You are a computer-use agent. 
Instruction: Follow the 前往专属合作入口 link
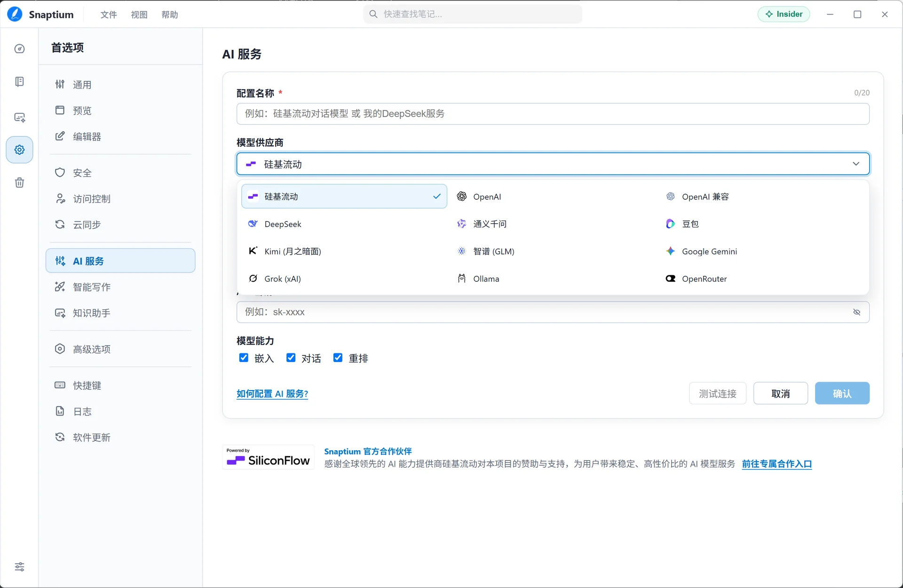pyautogui.click(x=777, y=464)
